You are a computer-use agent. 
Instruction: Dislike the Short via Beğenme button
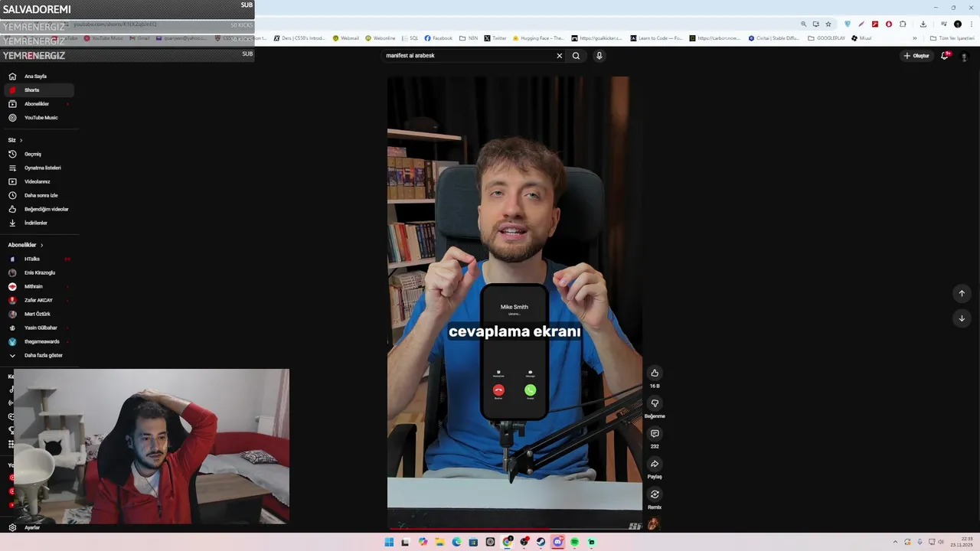(x=655, y=403)
